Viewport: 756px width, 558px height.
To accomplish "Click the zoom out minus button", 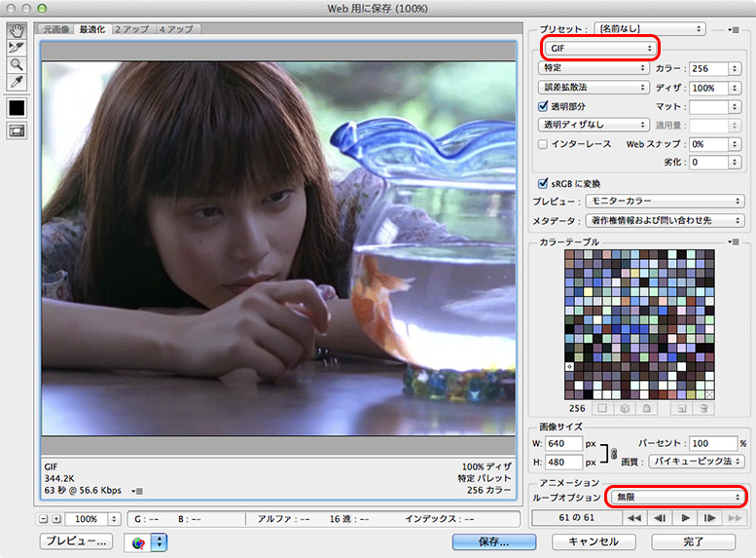I will tap(44, 519).
